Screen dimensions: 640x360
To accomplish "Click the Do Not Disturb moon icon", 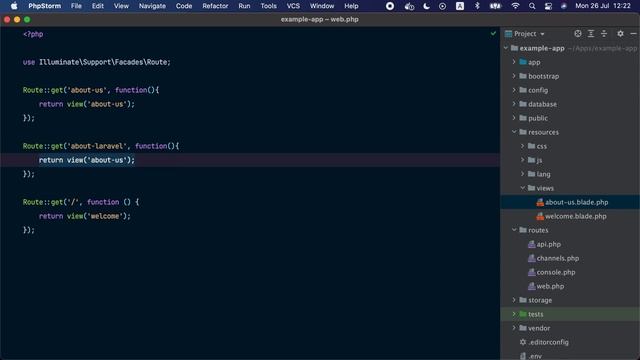I will [426, 6].
